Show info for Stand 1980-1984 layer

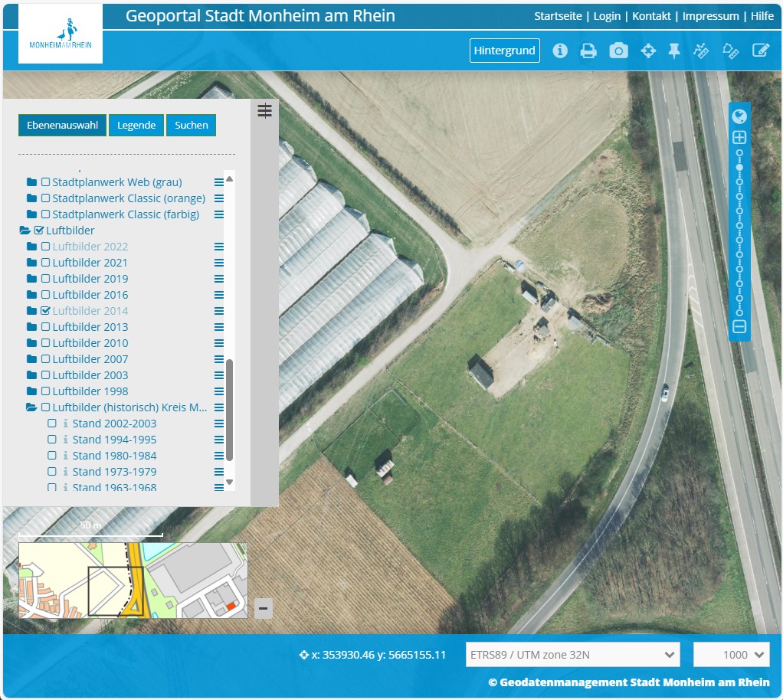point(65,456)
